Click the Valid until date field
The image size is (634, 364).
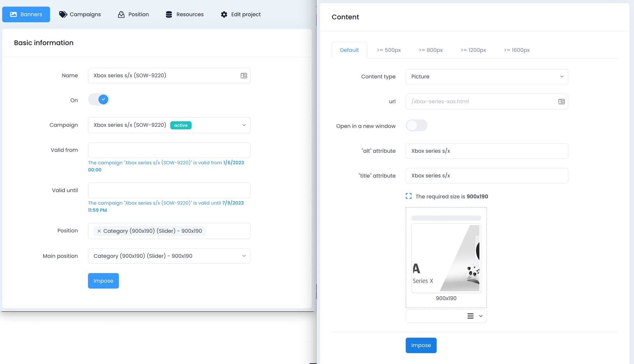tap(169, 190)
